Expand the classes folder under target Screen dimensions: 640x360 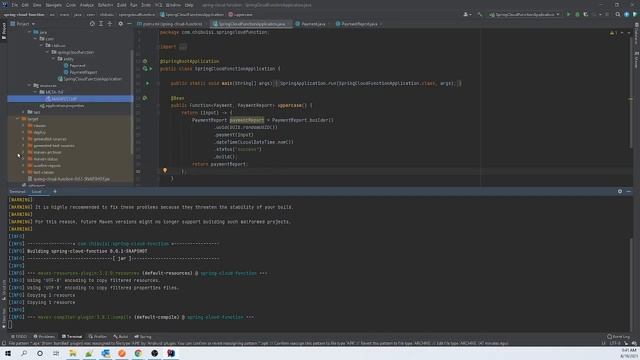[23, 126]
